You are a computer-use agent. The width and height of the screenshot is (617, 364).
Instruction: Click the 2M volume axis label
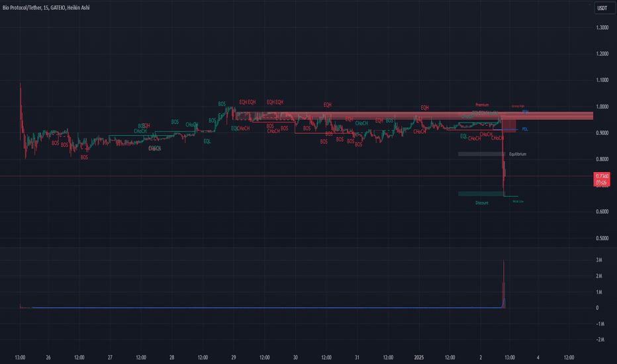pos(599,276)
